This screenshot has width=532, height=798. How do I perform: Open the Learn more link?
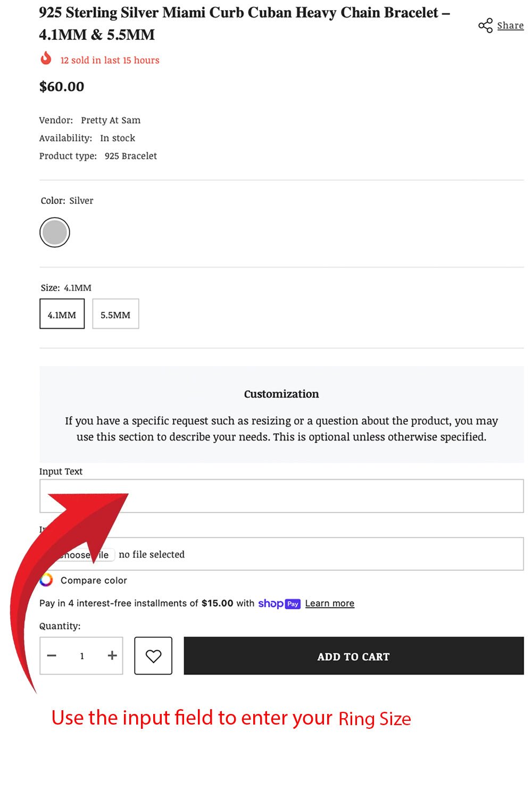pyautogui.click(x=330, y=604)
